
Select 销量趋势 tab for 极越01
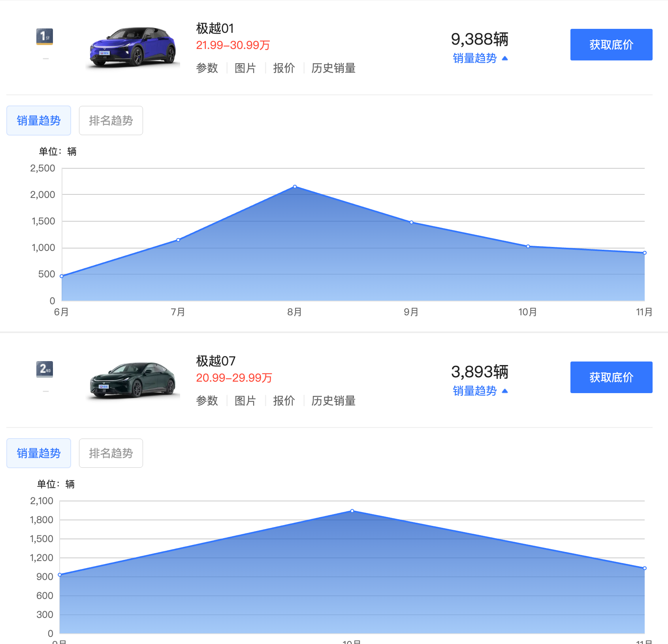tap(39, 121)
